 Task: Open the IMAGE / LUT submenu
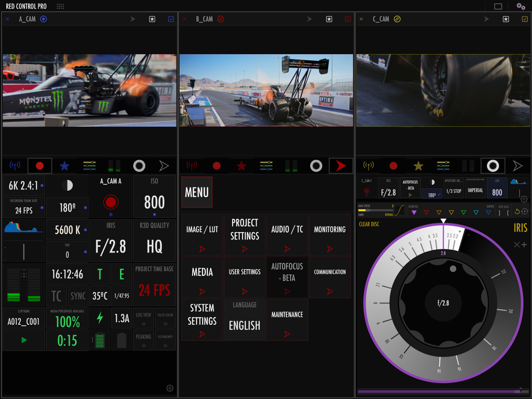tap(202, 234)
